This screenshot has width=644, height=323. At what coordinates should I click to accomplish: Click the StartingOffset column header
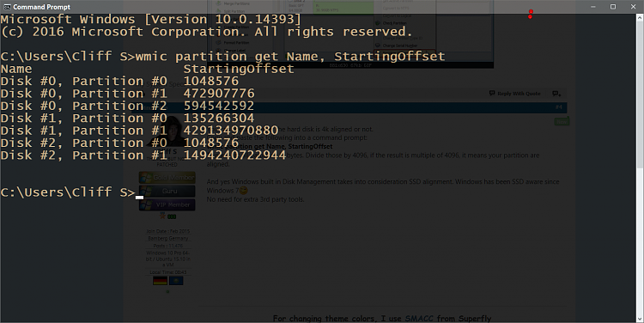239,69
